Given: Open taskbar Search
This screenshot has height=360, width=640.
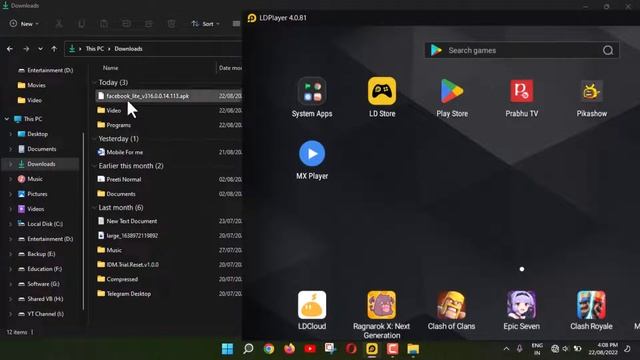Looking at the screenshot, I should (x=248, y=349).
